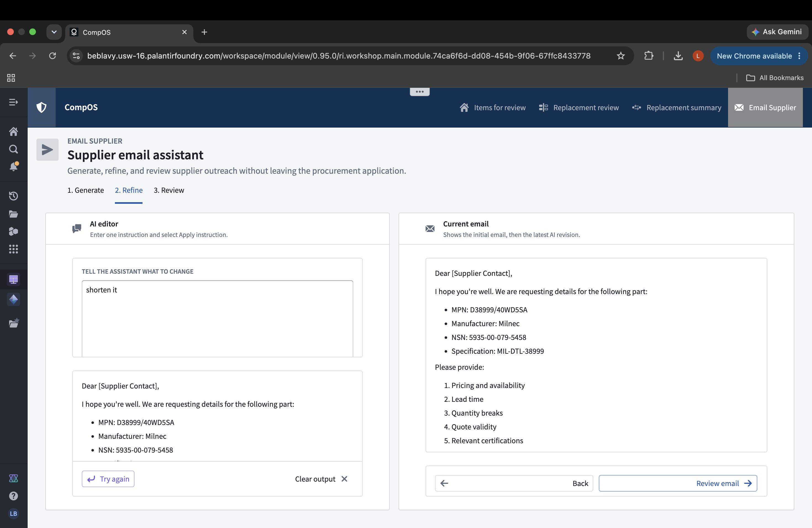
Task: Click 'Please provide:' text in Current email
Action: (x=459, y=367)
